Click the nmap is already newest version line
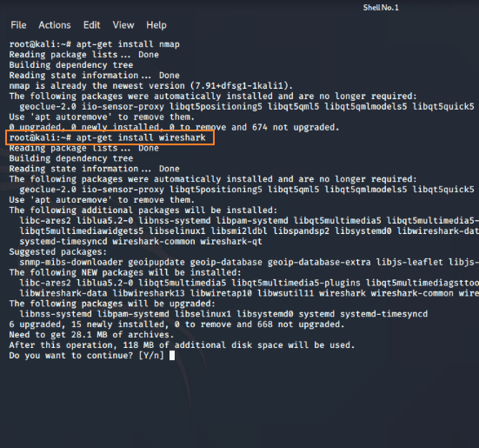 pyautogui.click(x=151, y=86)
